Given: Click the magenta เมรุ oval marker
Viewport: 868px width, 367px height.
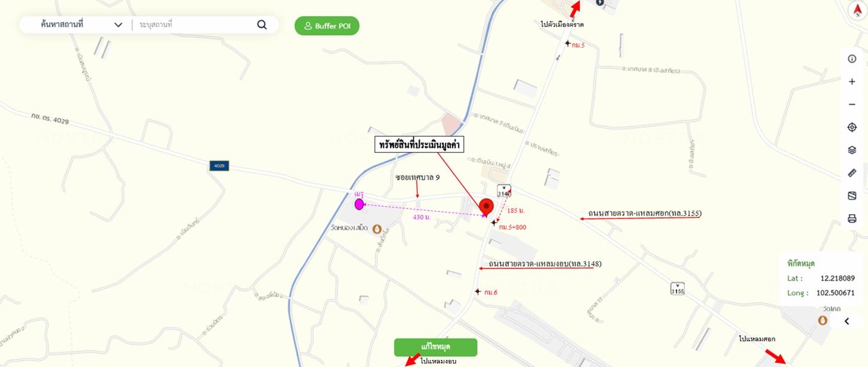Looking at the screenshot, I should [359, 204].
